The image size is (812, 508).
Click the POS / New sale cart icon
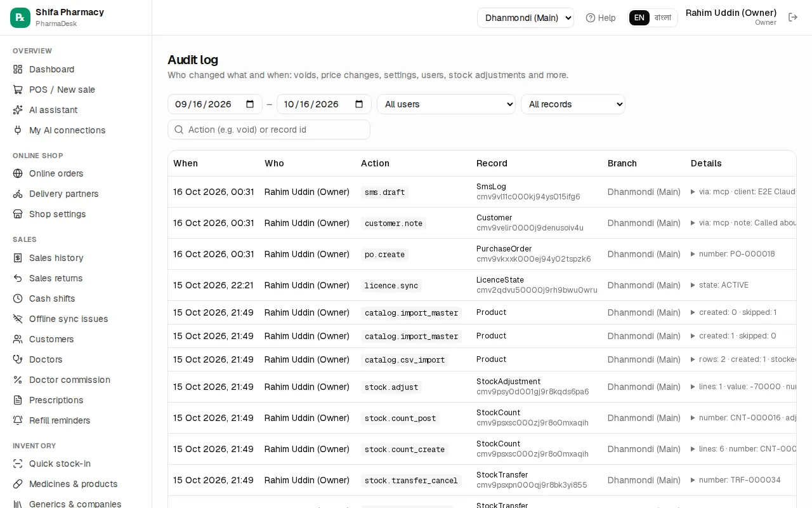[x=18, y=90]
